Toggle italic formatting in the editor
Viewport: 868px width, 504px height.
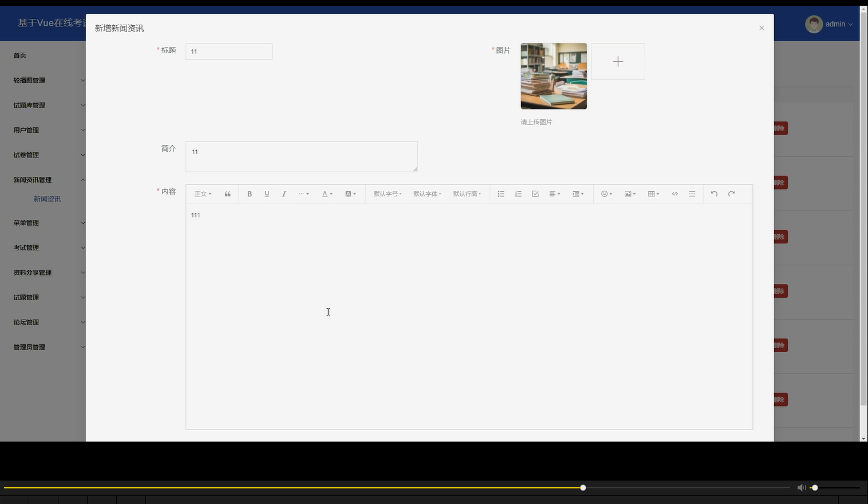(x=284, y=194)
